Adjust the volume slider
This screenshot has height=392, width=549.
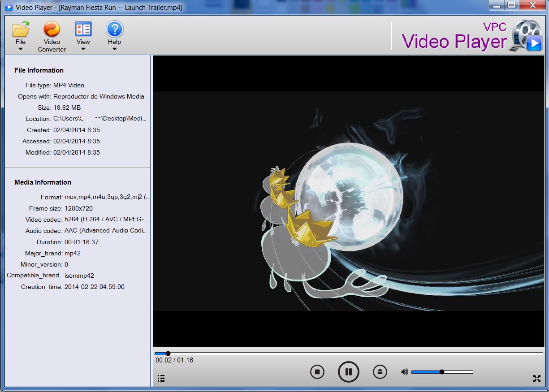tap(442, 372)
